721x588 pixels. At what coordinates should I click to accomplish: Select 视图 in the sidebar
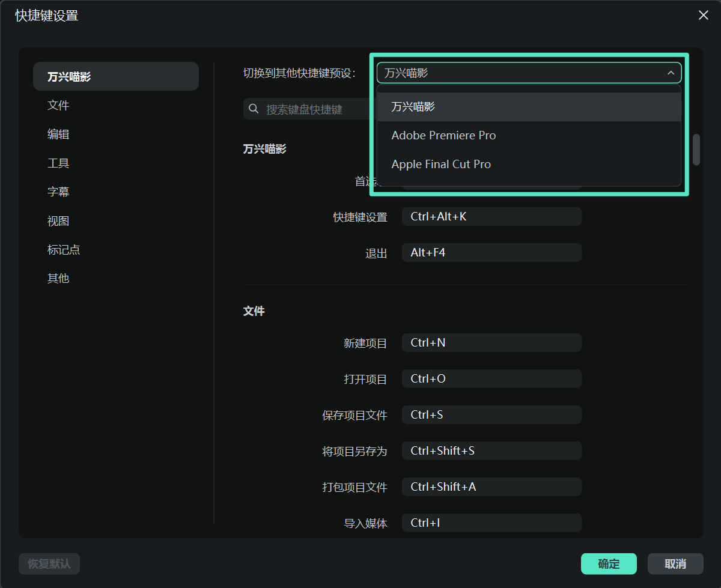pos(58,221)
